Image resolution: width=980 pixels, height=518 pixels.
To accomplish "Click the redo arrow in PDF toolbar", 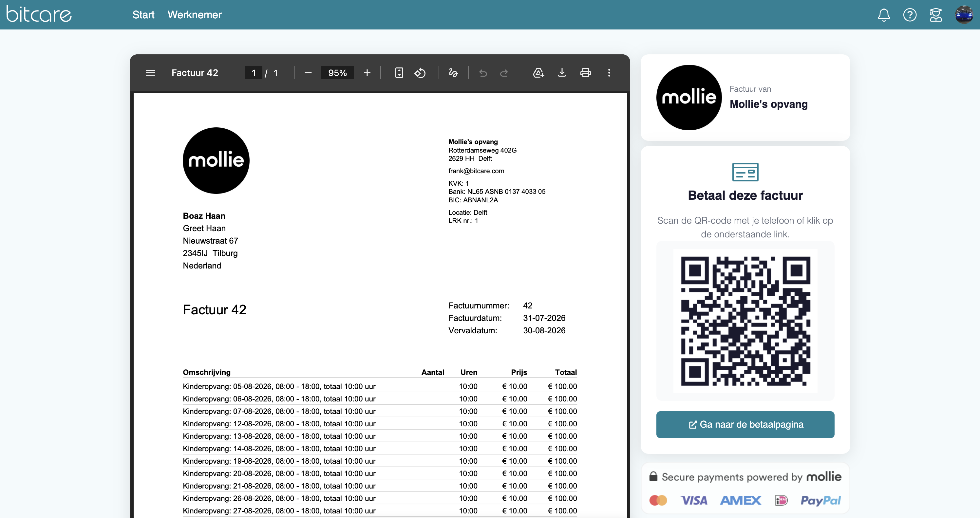I will [x=504, y=73].
